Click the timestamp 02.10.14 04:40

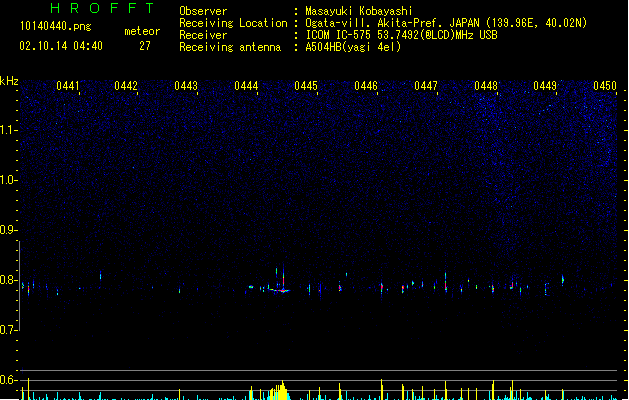click(x=61, y=46)
